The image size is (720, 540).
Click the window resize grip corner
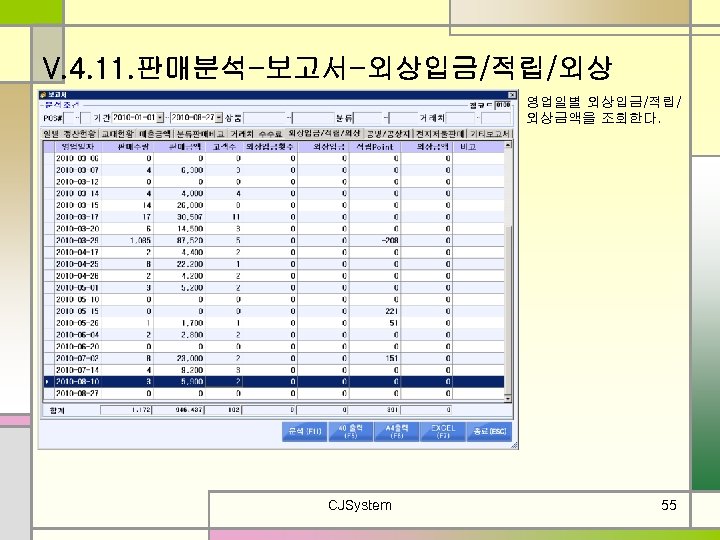click(x=514, y=445)
